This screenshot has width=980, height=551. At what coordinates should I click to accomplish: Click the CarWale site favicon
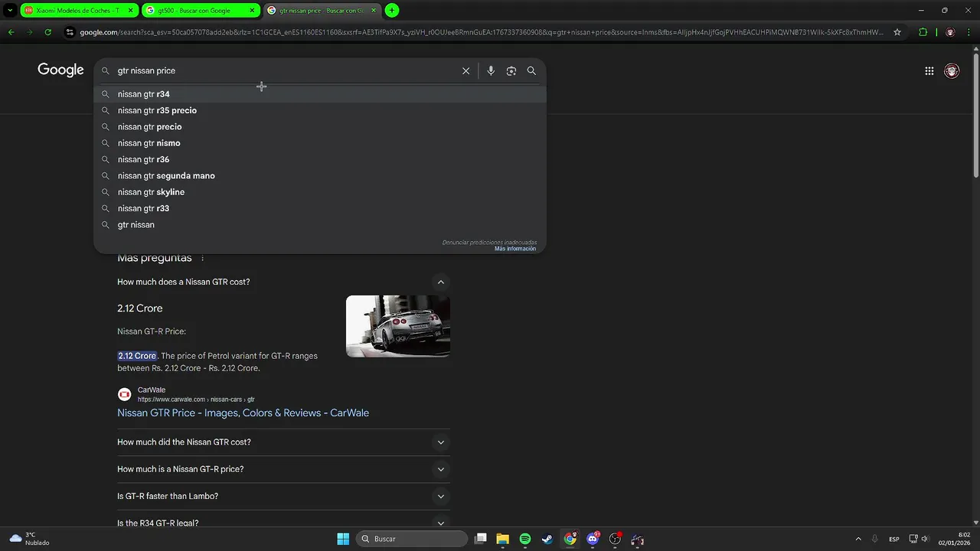(x=124, y=394)
